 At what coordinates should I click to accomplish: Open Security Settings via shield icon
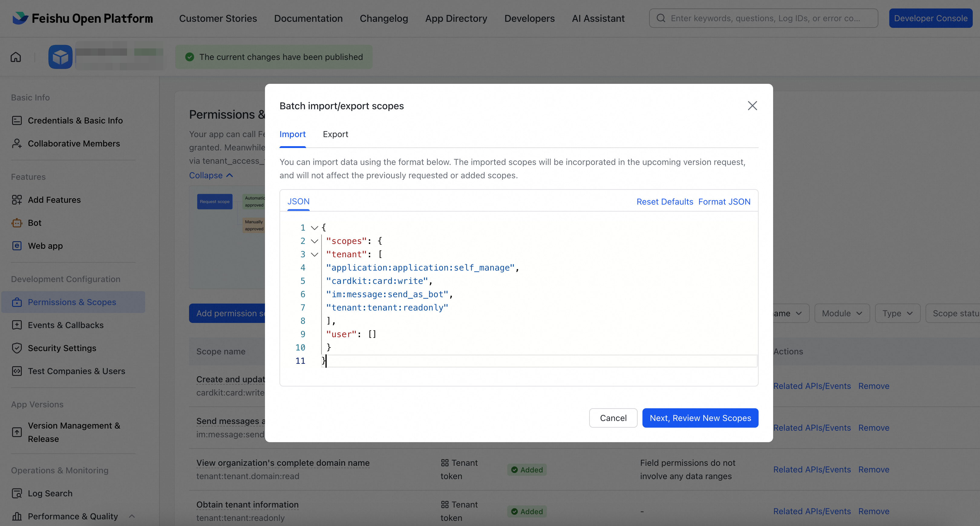coord(17,348)
